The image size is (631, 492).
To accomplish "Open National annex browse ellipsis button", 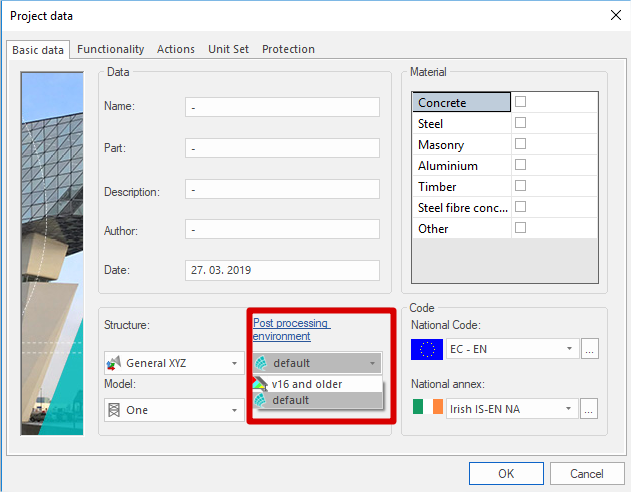I will [x=589, y=408].
